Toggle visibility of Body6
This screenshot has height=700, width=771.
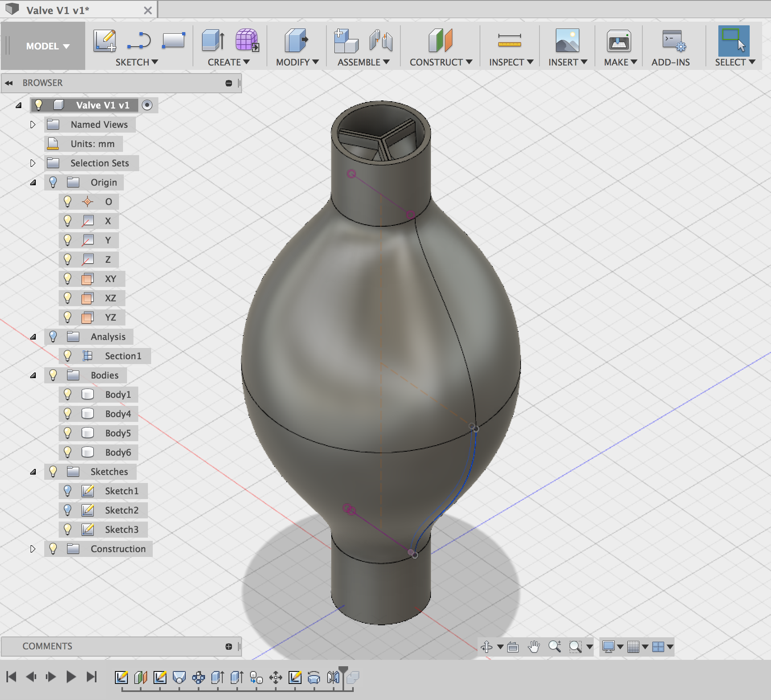click(x=68, y=452)
